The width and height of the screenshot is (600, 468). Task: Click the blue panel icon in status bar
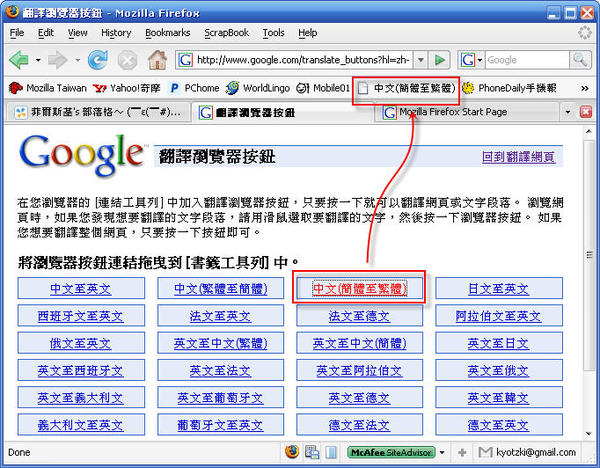pyautogui.click(x=331, y=452)
